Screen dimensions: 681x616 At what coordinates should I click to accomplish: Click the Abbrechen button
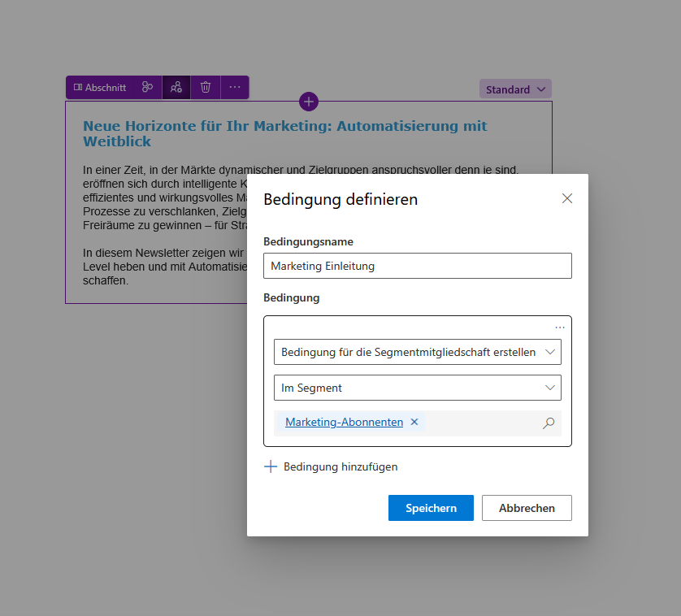click(527, 508)
